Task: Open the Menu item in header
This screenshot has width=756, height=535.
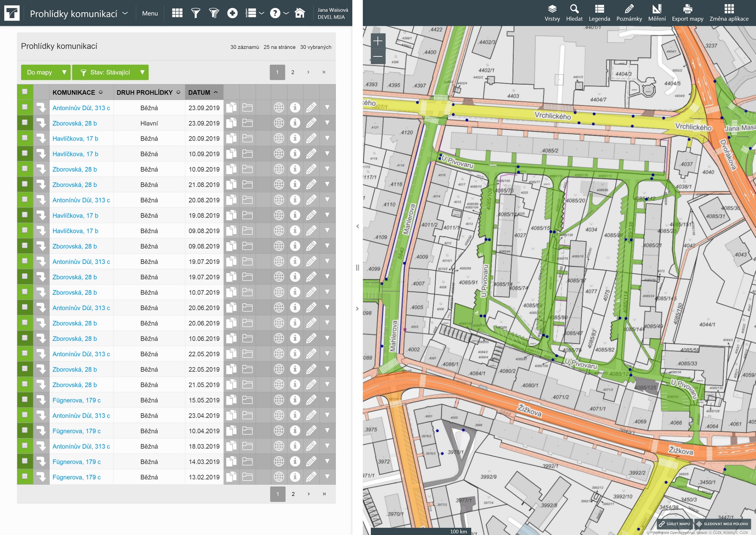Action: [150, 13]
